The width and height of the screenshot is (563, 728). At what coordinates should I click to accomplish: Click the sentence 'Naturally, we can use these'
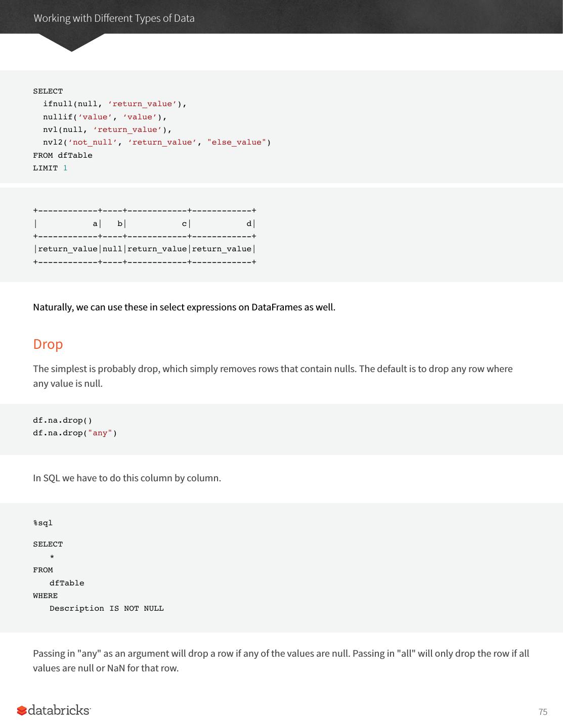coord(184,307)
